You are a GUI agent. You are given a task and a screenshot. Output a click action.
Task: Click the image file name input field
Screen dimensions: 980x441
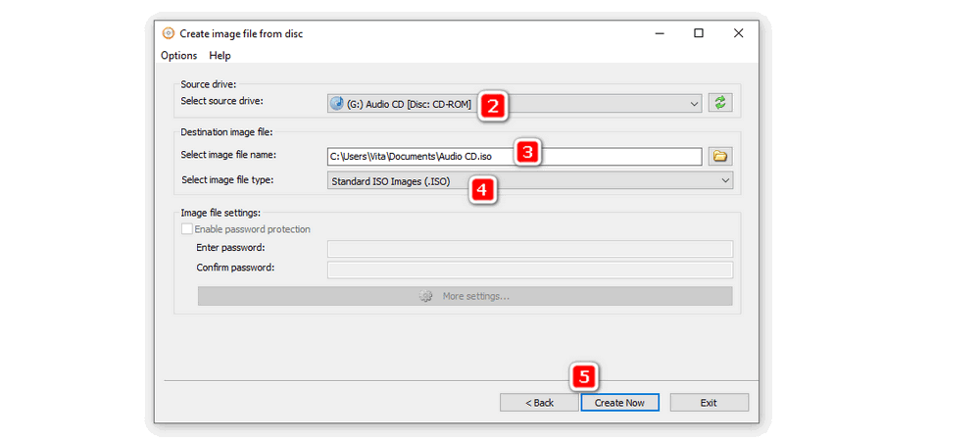514,157
